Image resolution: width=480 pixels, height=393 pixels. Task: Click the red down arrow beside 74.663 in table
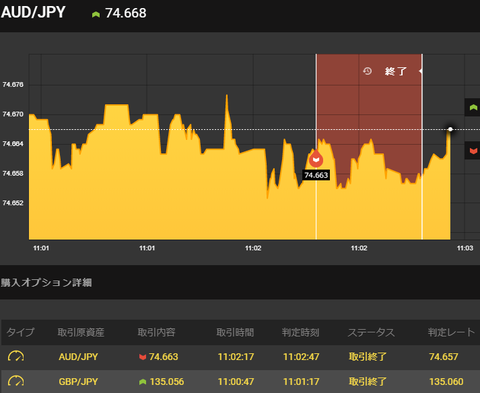[143, 357]
